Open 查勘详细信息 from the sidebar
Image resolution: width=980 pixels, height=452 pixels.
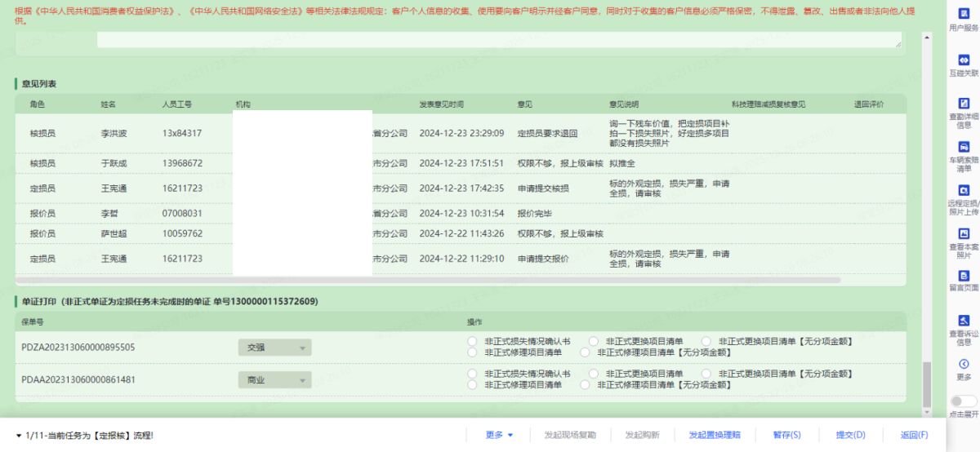pyautogui.click(x=964, y=104)
